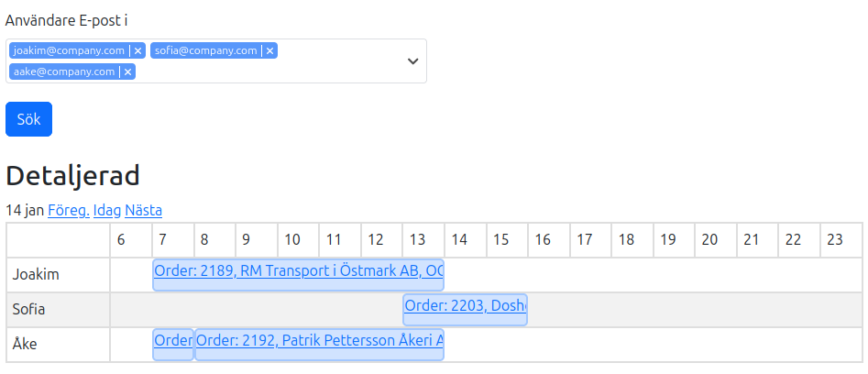Click inside the email multi-select field
868x374 pixels.
pos(275,71)
